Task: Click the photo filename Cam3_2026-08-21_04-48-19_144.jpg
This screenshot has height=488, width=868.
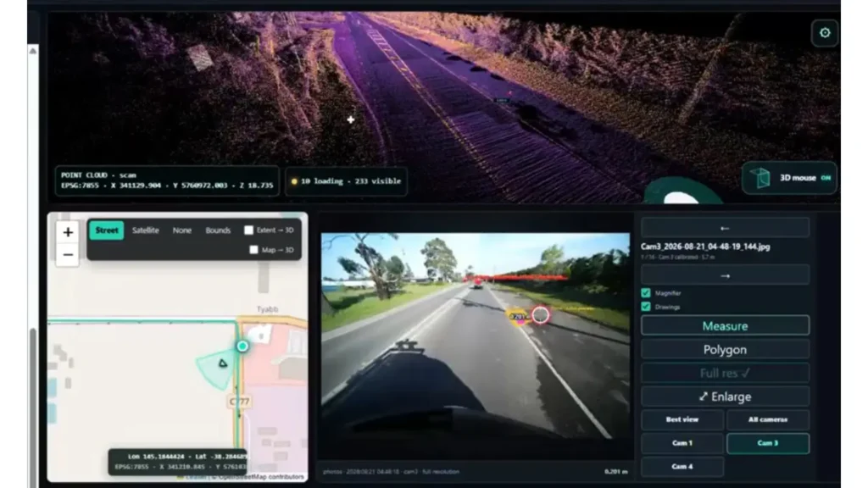Action: (705, 247)
